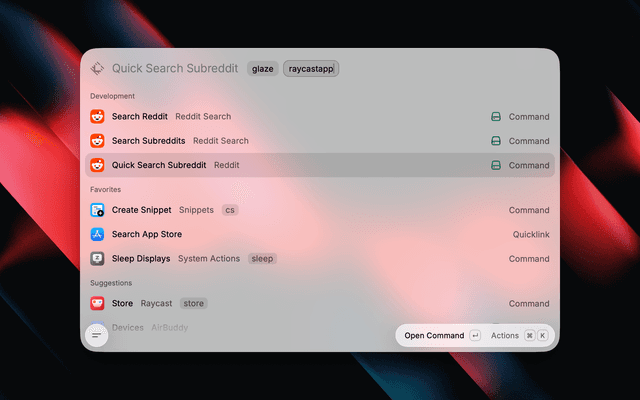The width and height of the screenshot is (640, 400).
Task: Select the Devices AirBuddy row
Action: [320, 327]
